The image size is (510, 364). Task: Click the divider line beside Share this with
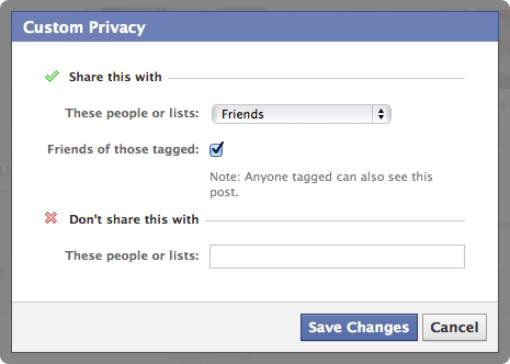316,78
